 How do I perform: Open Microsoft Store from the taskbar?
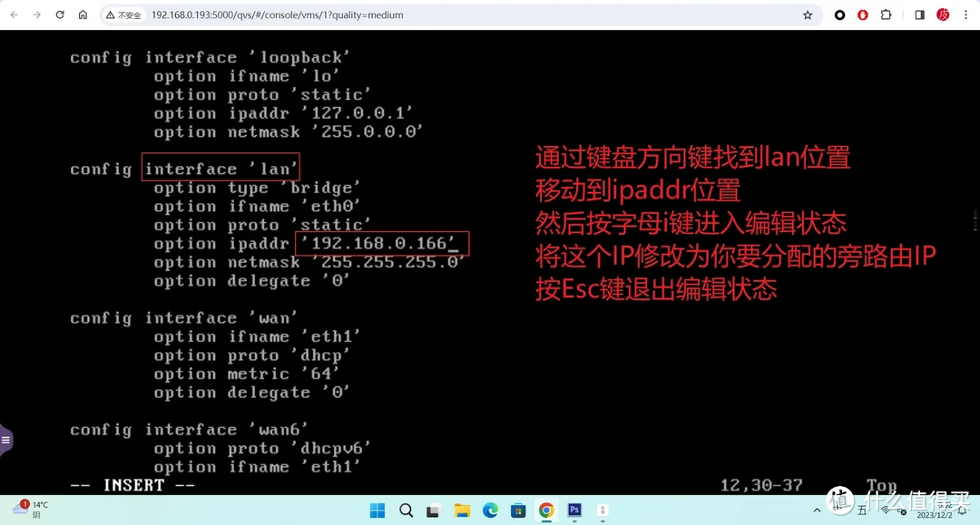click(518, 510)
